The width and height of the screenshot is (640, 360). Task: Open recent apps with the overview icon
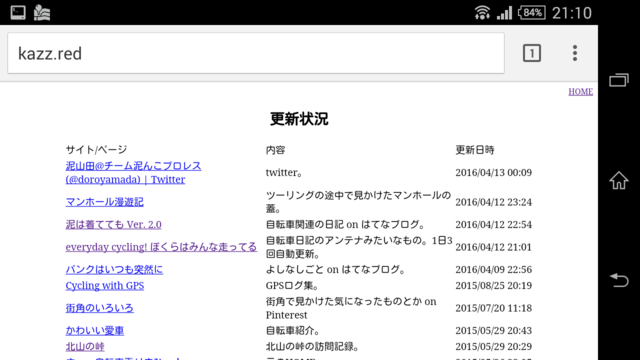pyautogui.click(x=619, y=80)
